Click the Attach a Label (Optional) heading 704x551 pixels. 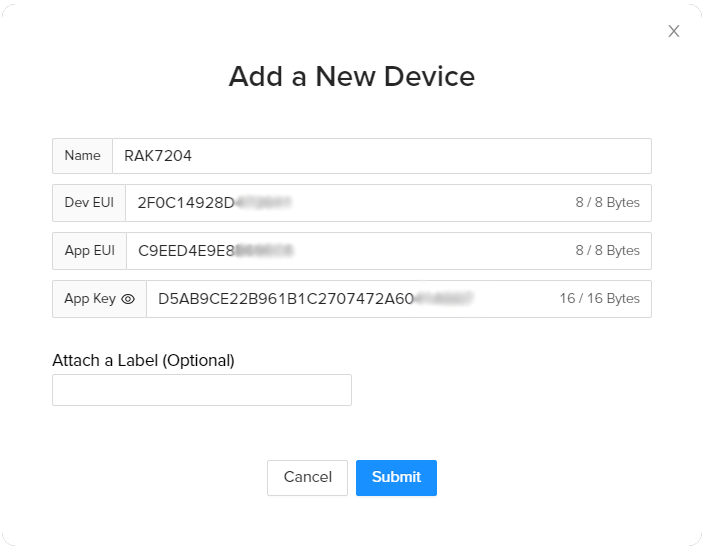[x=143, y=360]
